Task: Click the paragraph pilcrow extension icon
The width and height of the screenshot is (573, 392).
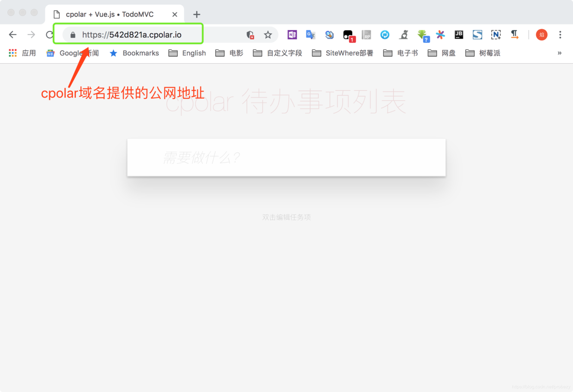Action: tap(514, 35)
